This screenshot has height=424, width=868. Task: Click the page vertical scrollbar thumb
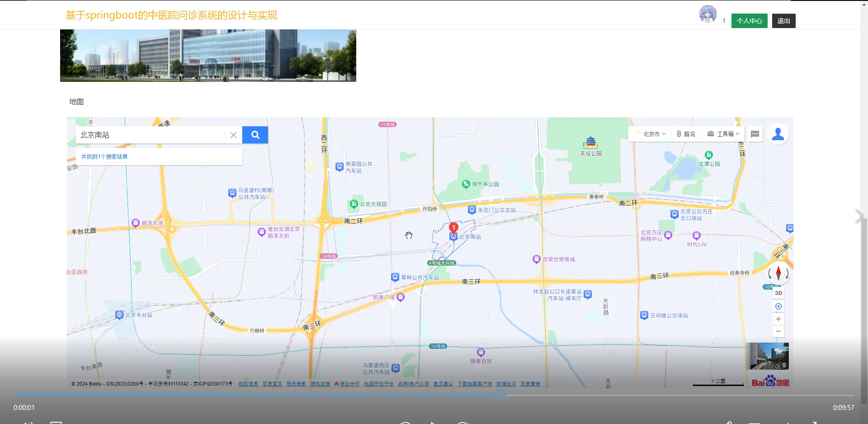click(x=864, y=310)
